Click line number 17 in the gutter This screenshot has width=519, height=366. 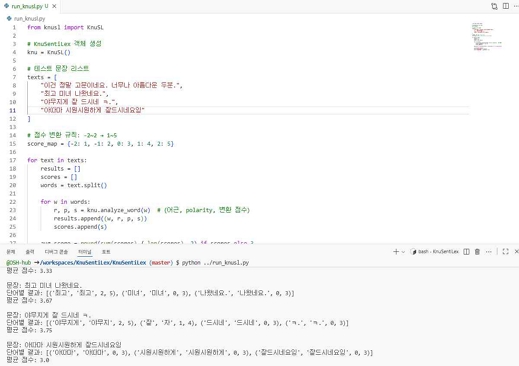tap(13, 160)
